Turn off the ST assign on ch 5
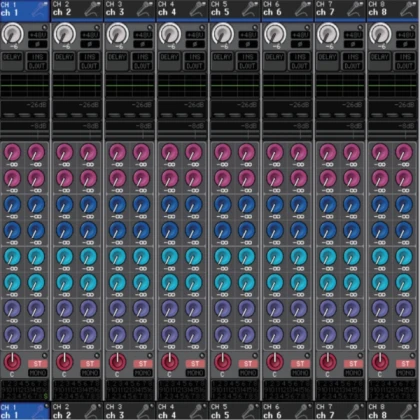The image size is (420, 420). [248, 364]
